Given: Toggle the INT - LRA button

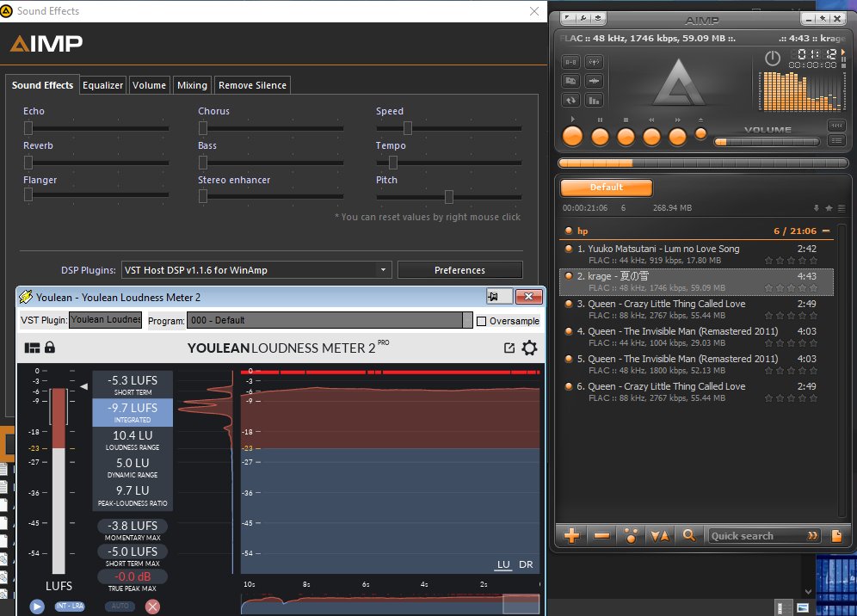Looking at the screenshot, I should coord(70,607).
